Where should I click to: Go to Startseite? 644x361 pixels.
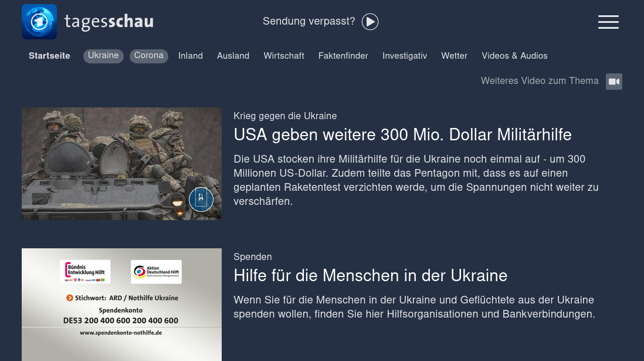coord(49,56)
